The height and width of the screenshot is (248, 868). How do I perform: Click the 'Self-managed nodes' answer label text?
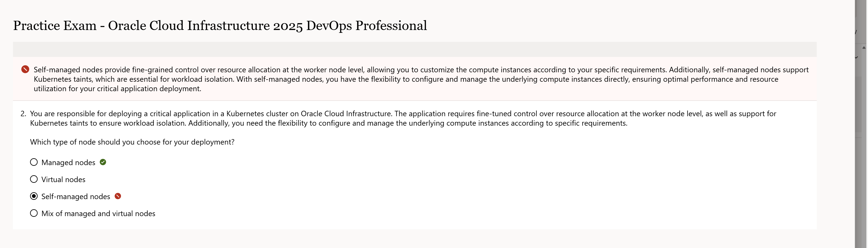76,197
